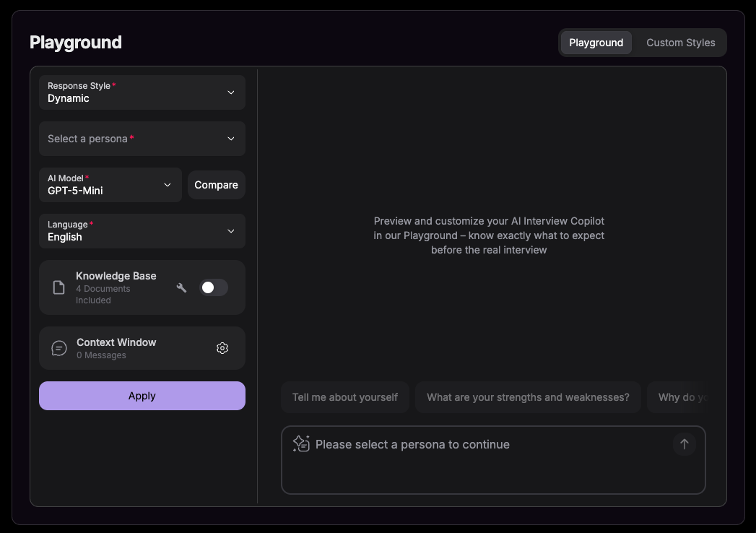Expand the AI Model selector showing GPT-5-Mini
Image resolution: width=756 pixels, height=533 pixels.
tap(110, 185)
